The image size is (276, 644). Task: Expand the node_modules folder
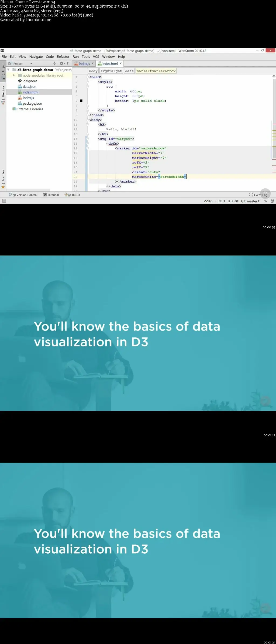(x=14, y=75)
